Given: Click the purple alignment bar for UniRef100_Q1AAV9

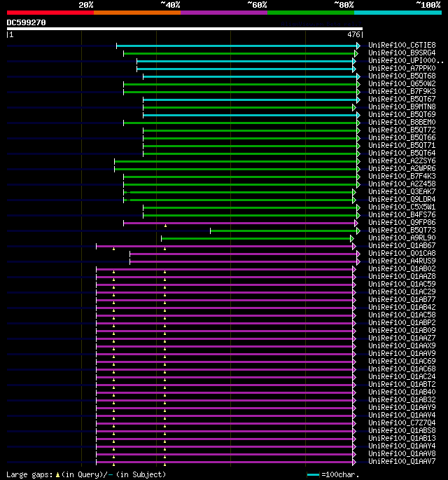Looking at the screenshot, I should pos(224,354).
